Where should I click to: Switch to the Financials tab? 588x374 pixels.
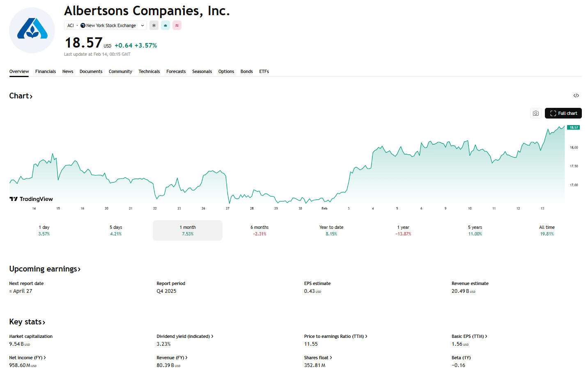46,71
